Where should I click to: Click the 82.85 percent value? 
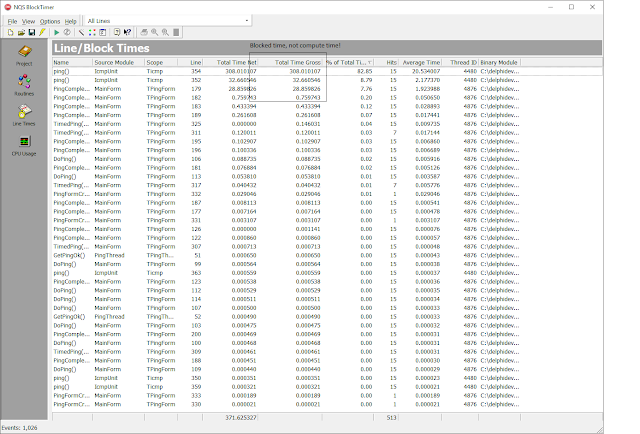364,71
